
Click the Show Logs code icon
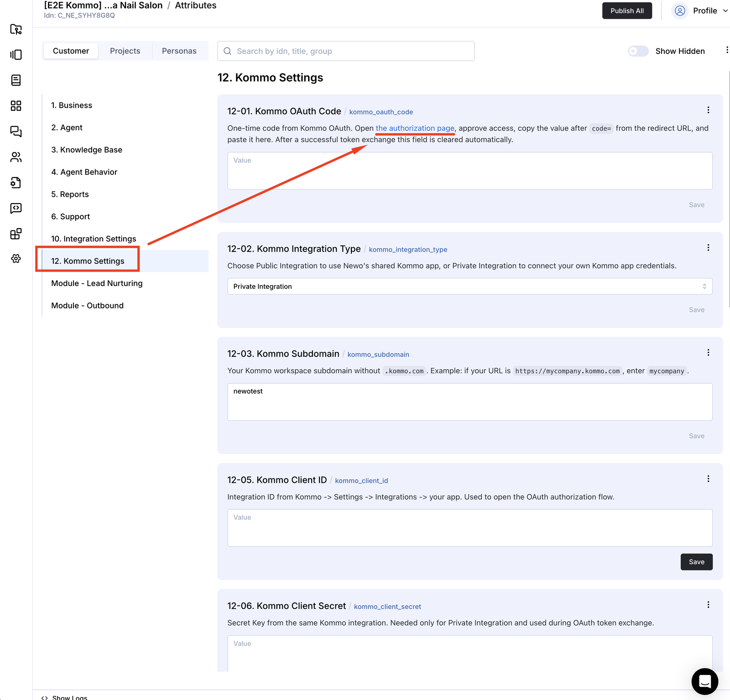coord(45,698)
